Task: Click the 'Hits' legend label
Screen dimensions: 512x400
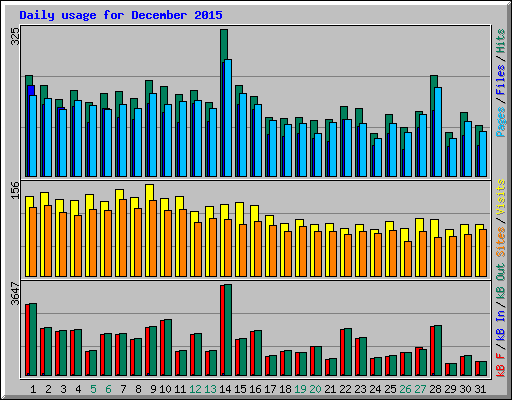Action: pyautogui.click(x=501, y=41)
